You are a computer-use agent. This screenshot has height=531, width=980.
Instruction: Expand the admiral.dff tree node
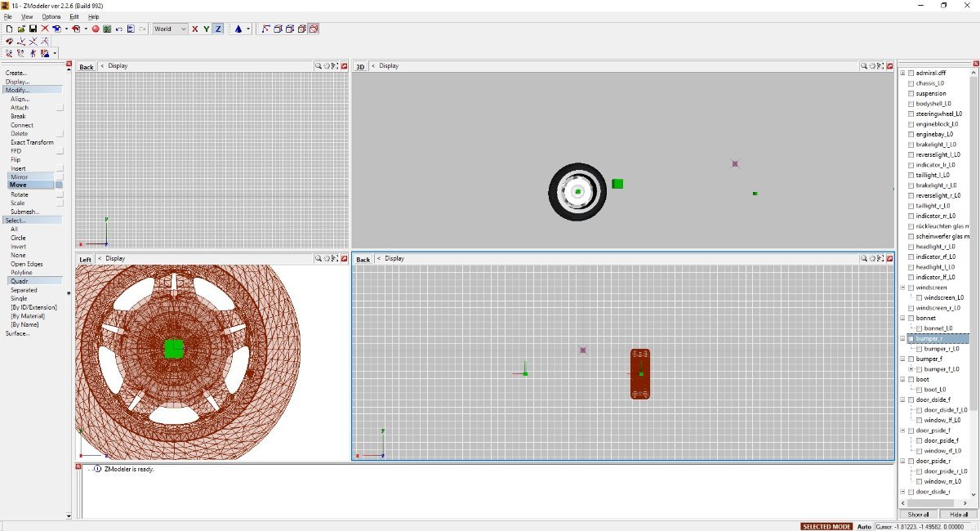pos(902,73)
